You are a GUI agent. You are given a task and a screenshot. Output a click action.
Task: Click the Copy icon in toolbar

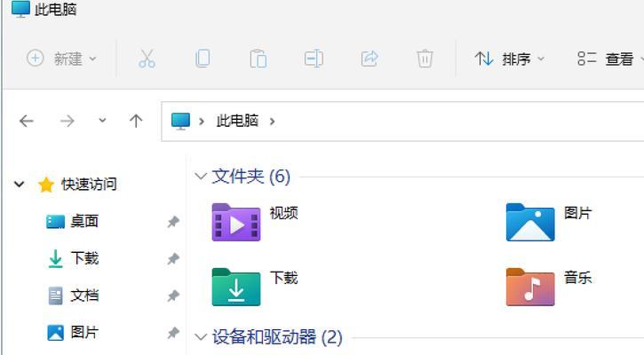[203, 59]
